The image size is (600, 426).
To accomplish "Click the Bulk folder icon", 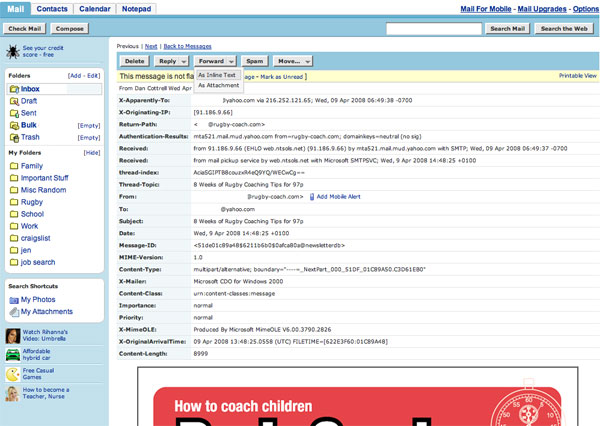I will (x=13, y=125).
